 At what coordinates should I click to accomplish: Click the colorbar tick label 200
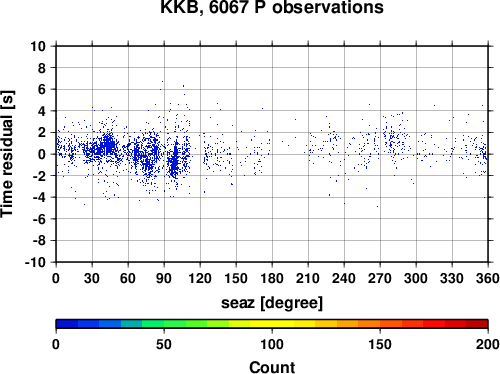488,344
